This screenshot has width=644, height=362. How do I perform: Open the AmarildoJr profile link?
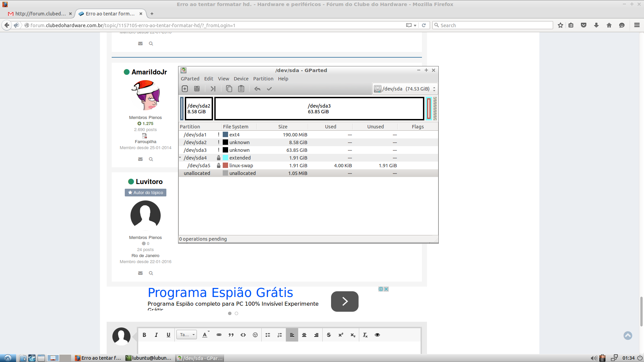(149, 72)
